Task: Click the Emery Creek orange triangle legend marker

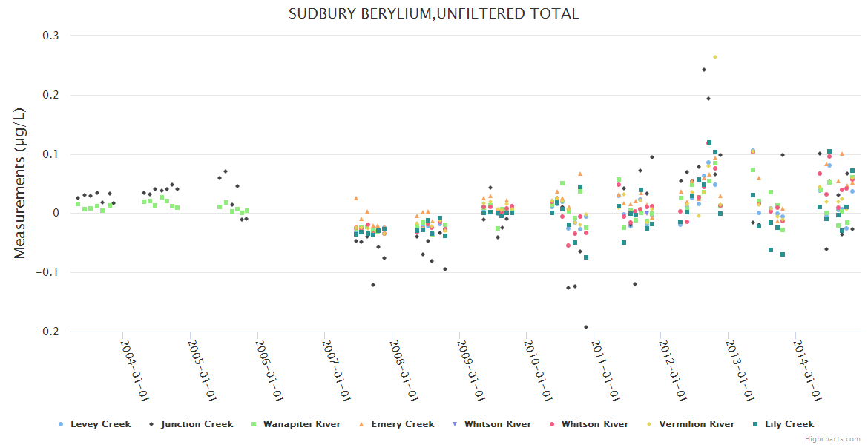Action: click(361, 424)
